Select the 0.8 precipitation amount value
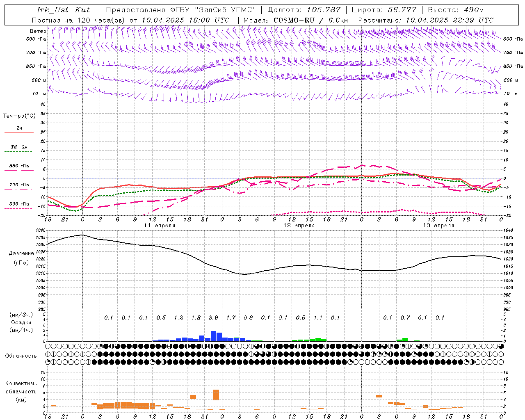This screenshot has width=525, height=420. [x=248, y=317]
